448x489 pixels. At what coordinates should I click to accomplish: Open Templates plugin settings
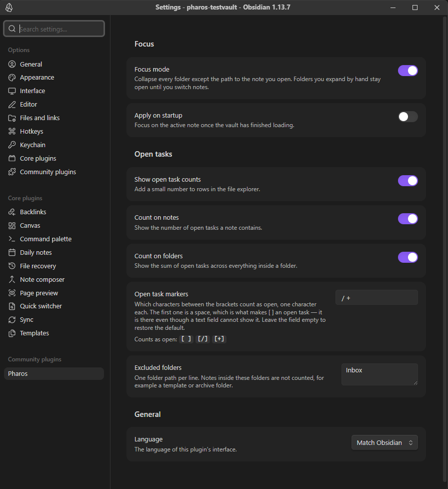point(54,333)
